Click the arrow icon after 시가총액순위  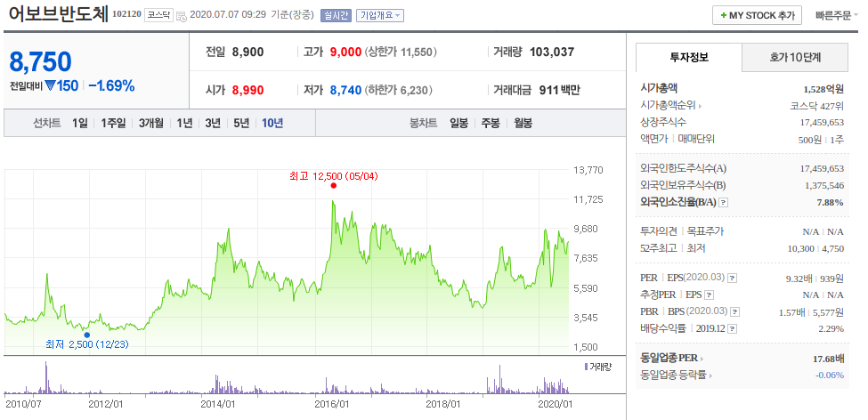pyautogui.click(x=700, y=106)
